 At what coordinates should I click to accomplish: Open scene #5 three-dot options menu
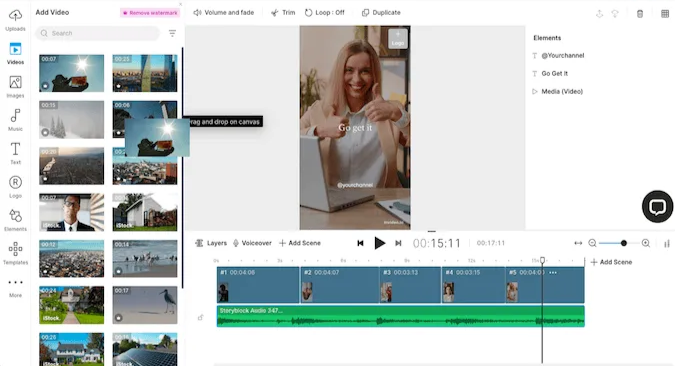pyautogui.click(x=553, y=273)
